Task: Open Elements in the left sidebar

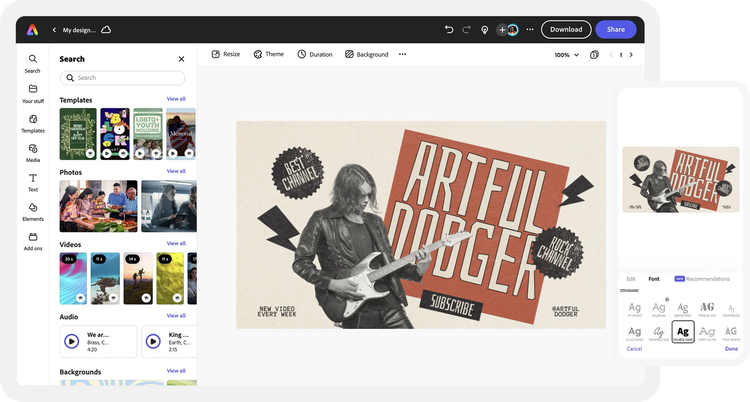Action: (33, 212)
